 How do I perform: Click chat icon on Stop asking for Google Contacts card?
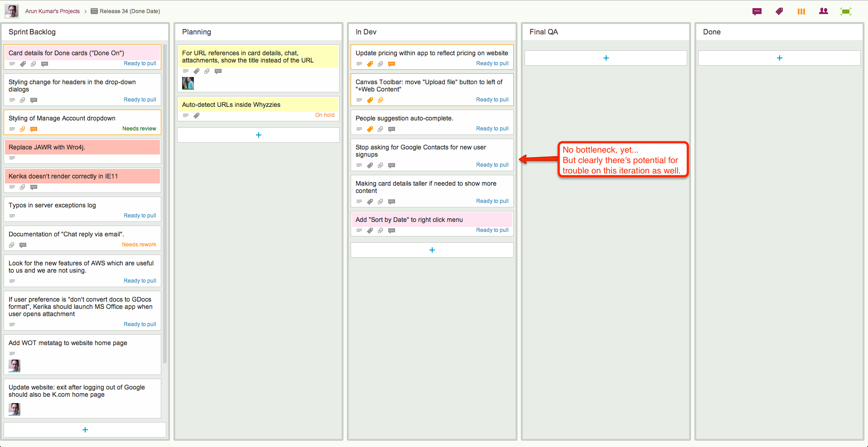point(391,165)
